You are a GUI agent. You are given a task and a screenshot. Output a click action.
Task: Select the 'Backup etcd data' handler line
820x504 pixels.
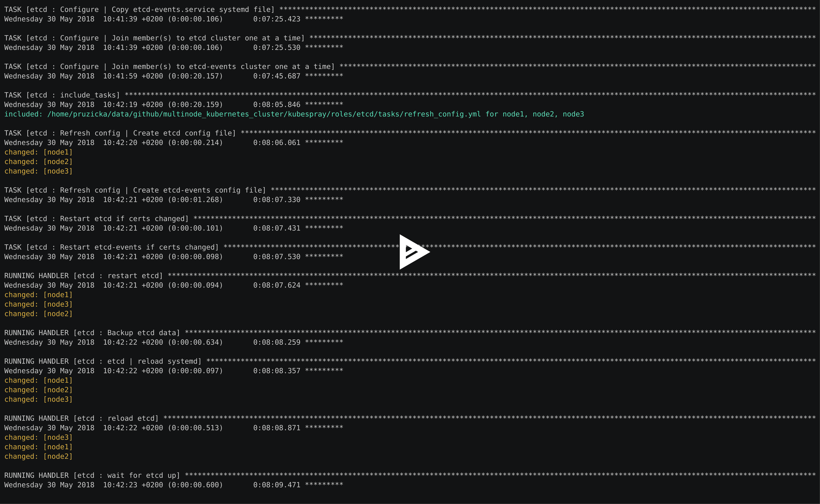[410, 333]
